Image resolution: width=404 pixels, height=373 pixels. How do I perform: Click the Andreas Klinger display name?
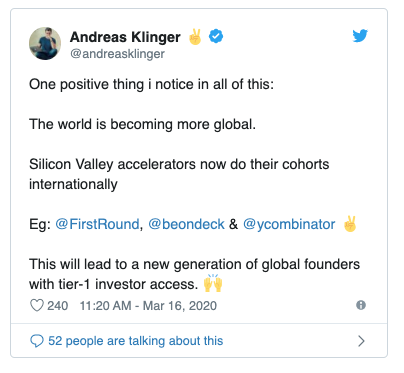[x=125, y=37]
